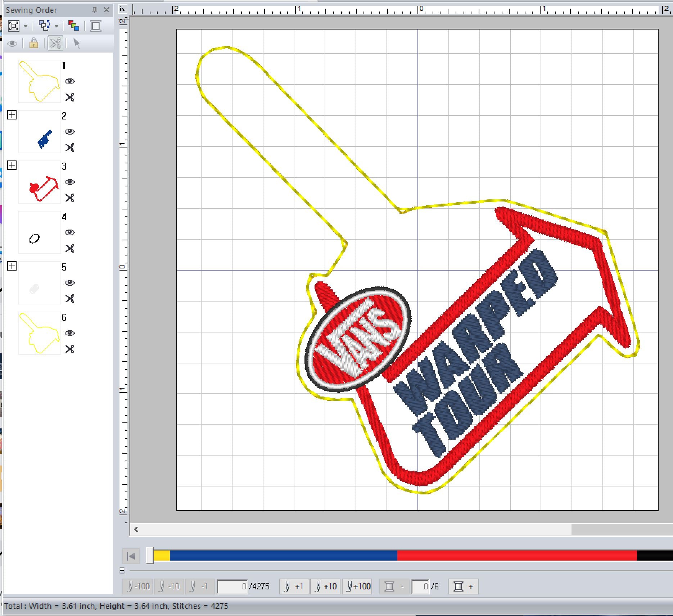This screenshot has width=673, height=616.
Task: Click the scissors thread-trim toolbar icon
Action: point(55,44)
